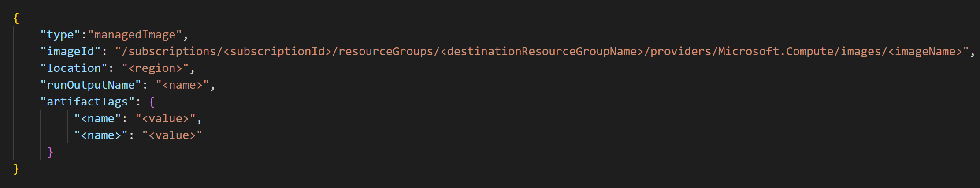
Task: Click the closing yellow curly brace
Action: point(16,169)
